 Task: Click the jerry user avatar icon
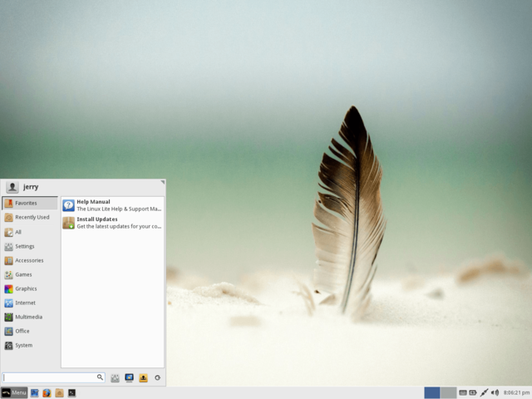[12, 187]
